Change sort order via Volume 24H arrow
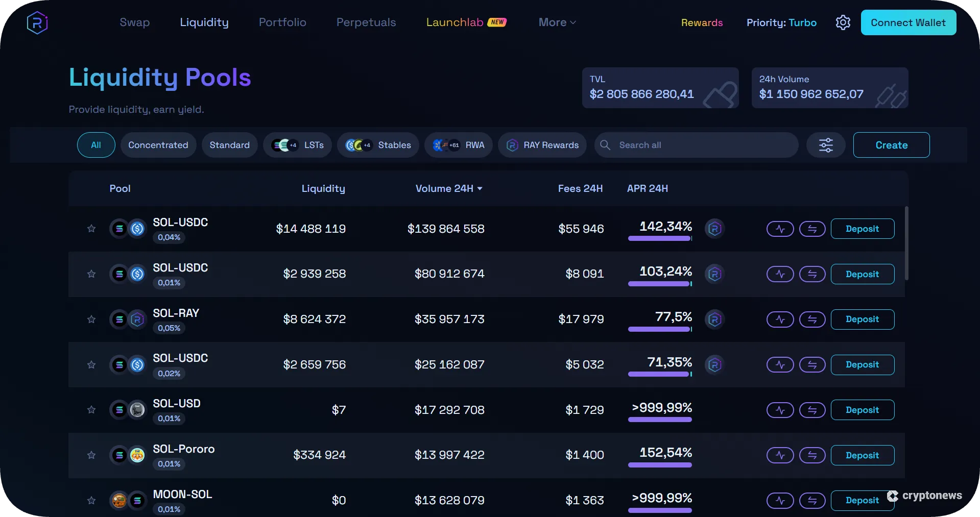980x517 pixels. (480, 188)
